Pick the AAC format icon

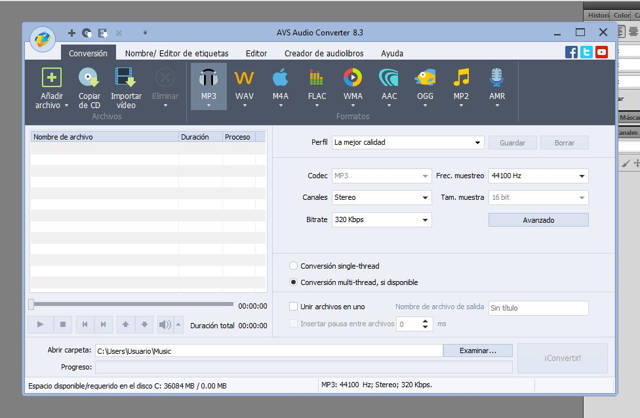point(389,78)
